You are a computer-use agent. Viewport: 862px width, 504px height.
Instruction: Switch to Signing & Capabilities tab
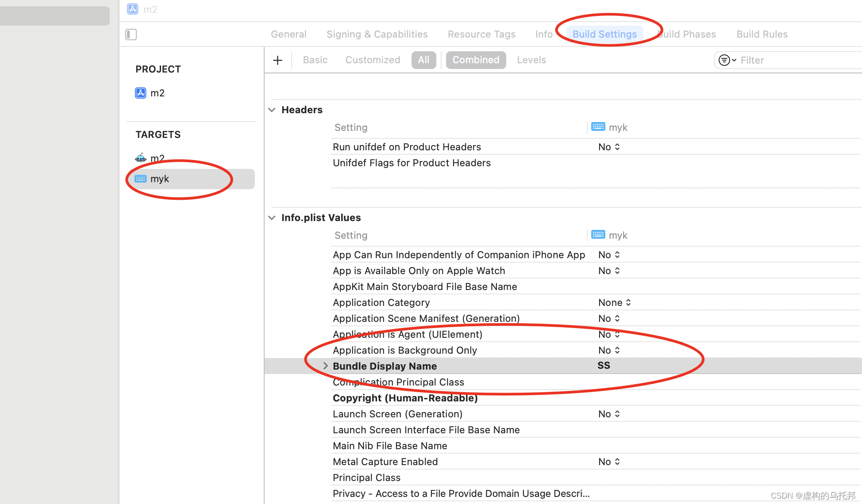point(377,34)
